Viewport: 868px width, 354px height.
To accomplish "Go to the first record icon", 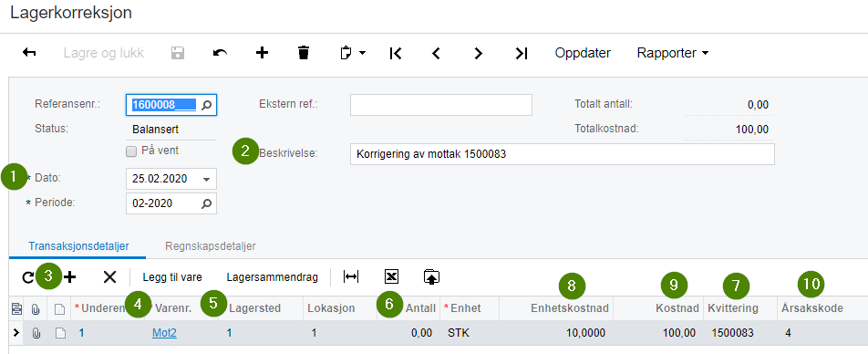I will pyautogui.click(x=396, y=53).
